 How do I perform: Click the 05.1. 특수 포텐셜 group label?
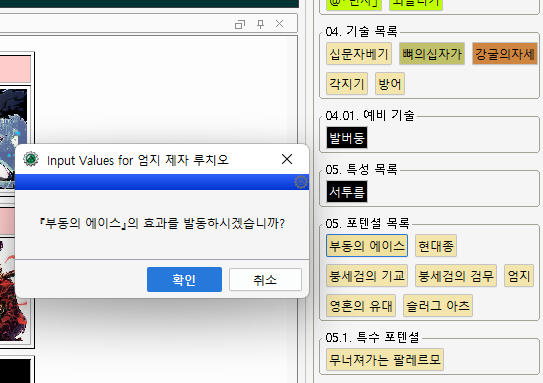point(372,337)
